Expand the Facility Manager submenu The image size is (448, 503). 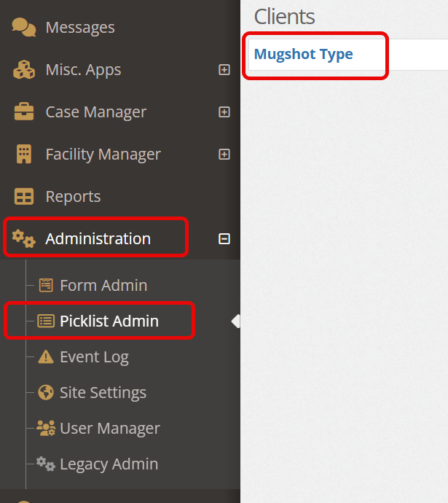(224, 155)
